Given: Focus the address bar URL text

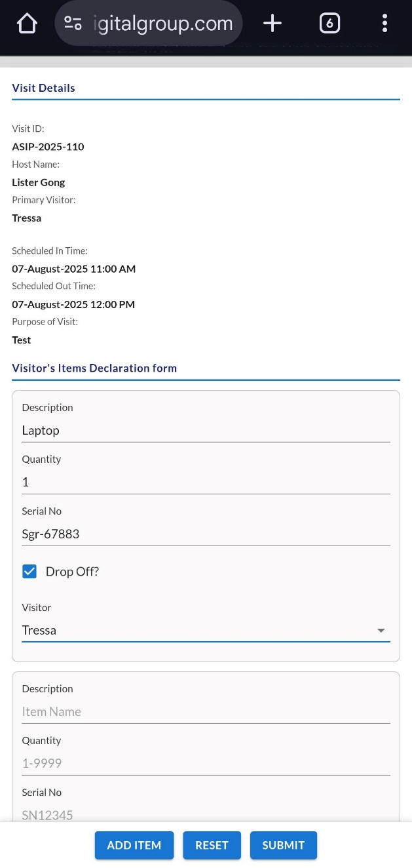Looking at the screenshot, I should [164, 24].
